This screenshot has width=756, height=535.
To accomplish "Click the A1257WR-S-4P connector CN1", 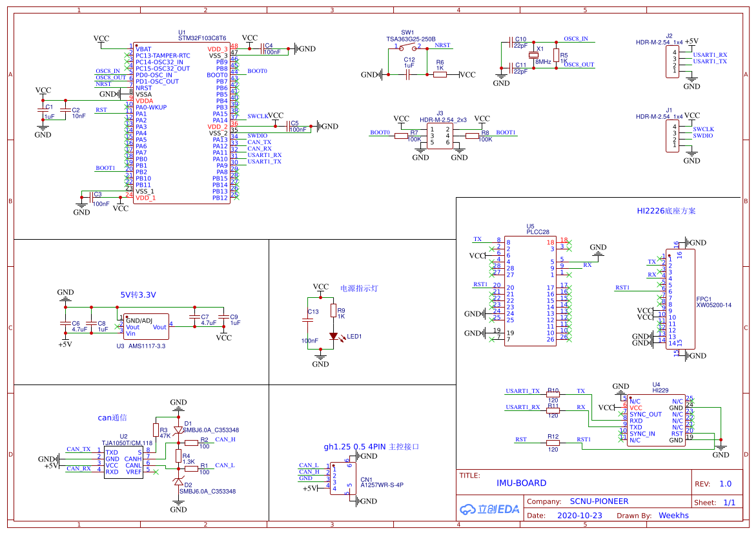I will click(344, 477).
